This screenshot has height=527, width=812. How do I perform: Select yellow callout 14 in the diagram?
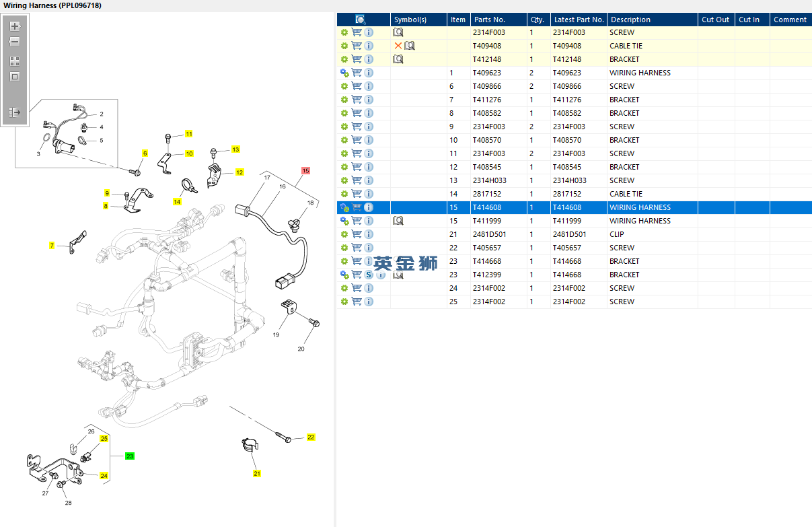click(x=177, y=201)
